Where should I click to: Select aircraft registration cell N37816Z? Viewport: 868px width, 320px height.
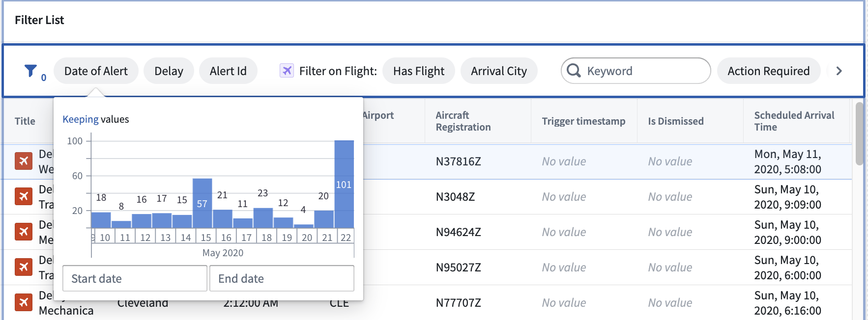click(x=458, y=161)
